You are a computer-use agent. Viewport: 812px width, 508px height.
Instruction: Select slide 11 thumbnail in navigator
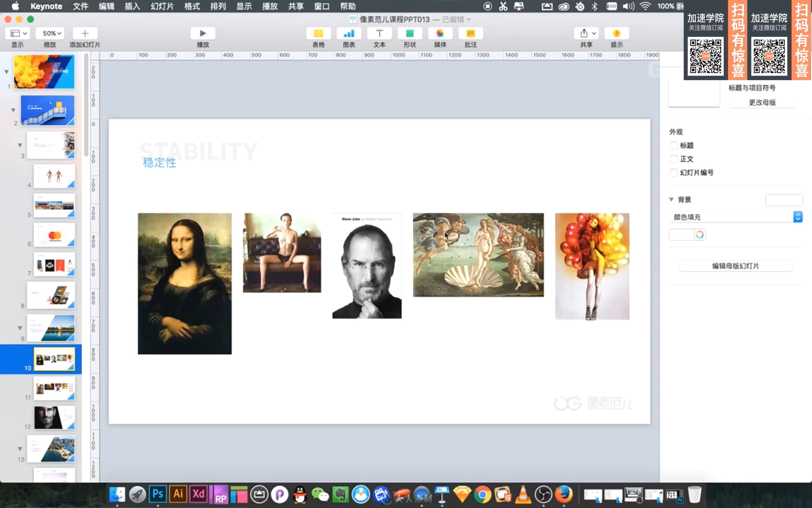point(54,388)
